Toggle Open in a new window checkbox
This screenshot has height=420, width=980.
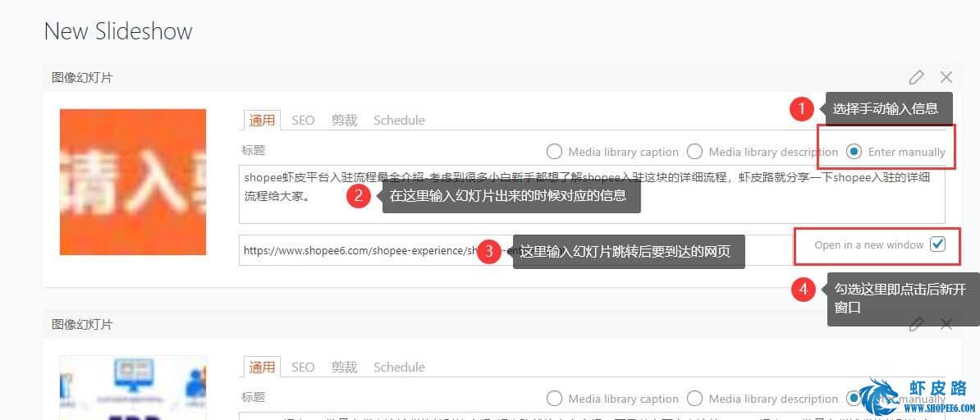pos(937,245)
